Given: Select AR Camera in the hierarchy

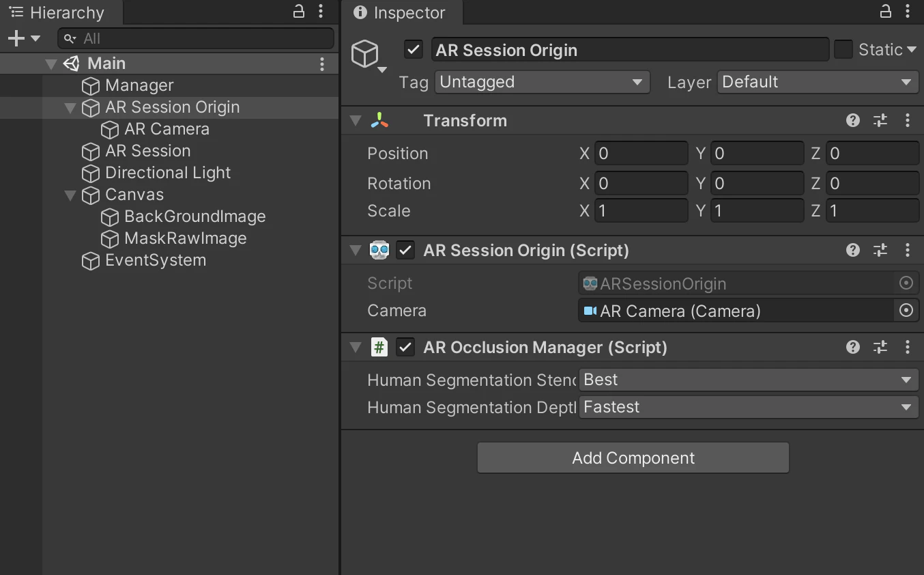Looking at the screenshot, I should (167, 129).
